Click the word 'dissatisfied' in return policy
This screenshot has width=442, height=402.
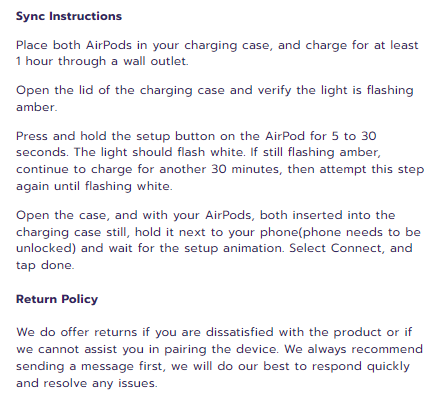pos(239,332)
